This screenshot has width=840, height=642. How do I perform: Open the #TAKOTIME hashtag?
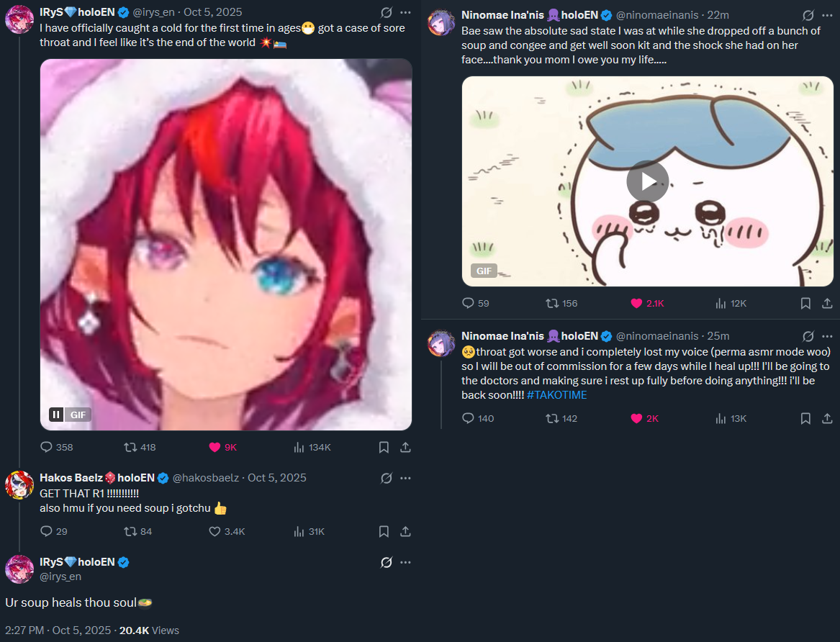click(x=556, y=394)
